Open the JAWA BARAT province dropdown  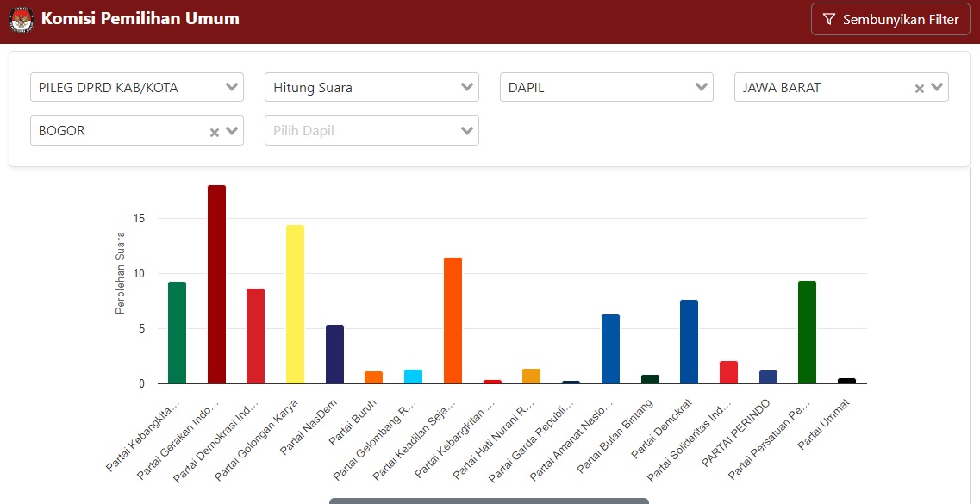(x=841, y=87)
